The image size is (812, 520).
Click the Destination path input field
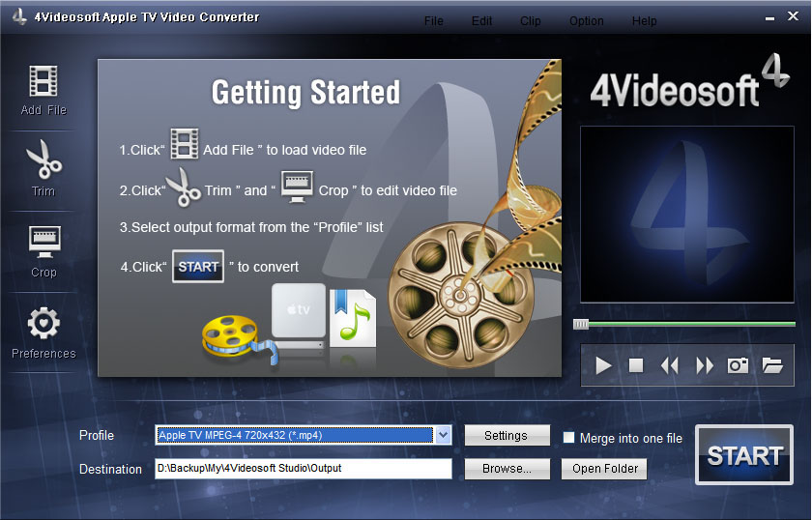click(x=303, y=468)
